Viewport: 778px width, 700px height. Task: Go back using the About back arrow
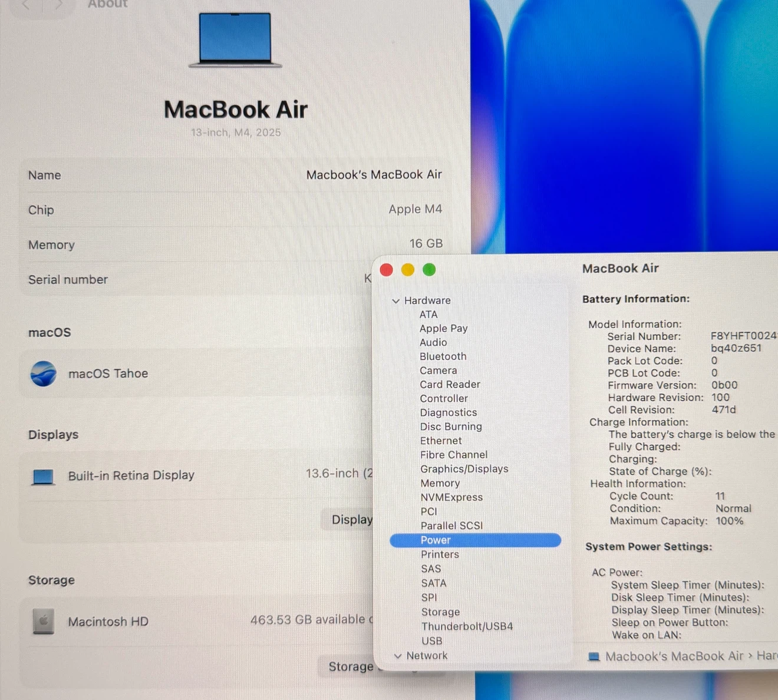[x=25, y=5]
